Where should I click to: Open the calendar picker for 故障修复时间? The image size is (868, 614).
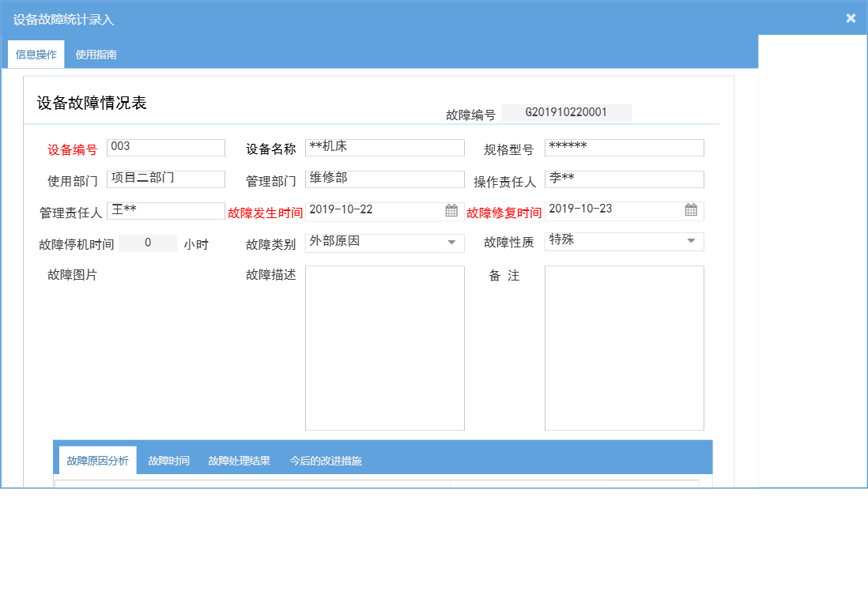click(x=689, y=210)
